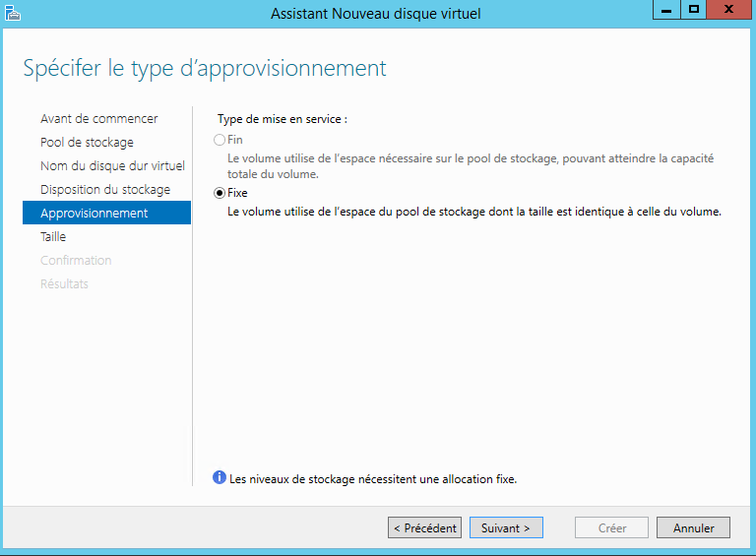Minimize the Assistant Nouveau disque virtuel window

coord(666,10)
